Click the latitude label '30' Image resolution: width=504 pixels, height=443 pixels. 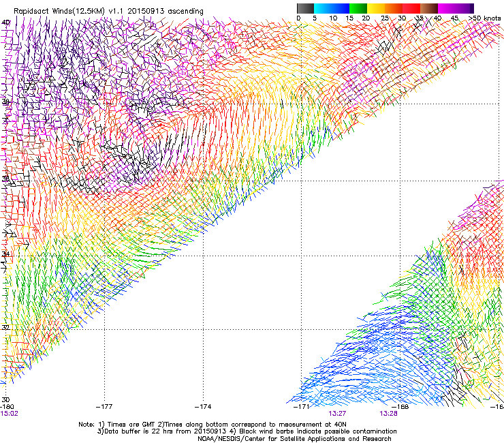(5, 400)
